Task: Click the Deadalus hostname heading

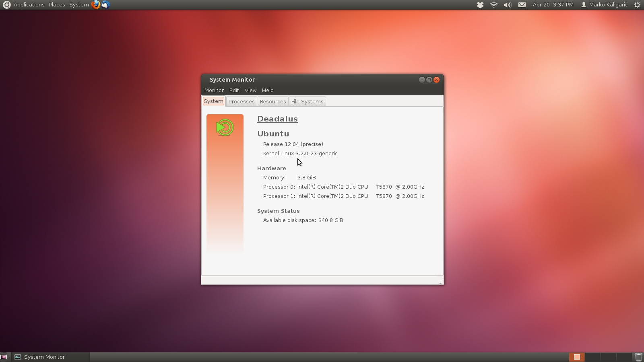Action: click(277, 119)
